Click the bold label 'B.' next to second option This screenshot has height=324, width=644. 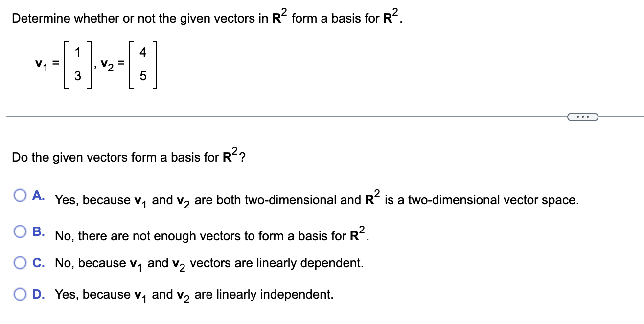click(38, 231)
